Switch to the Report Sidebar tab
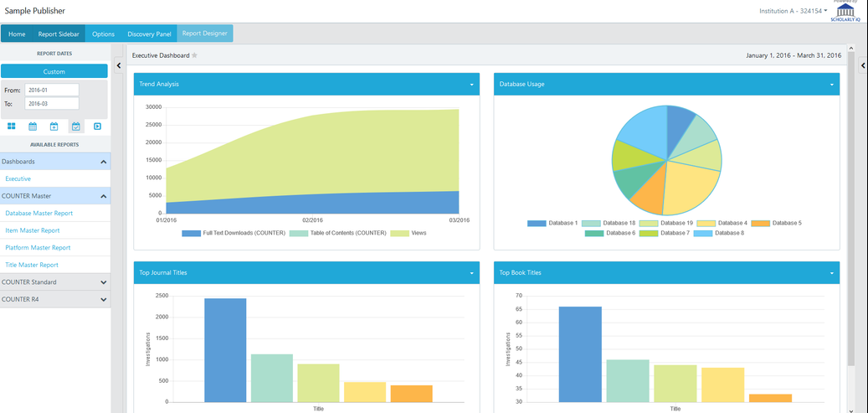This screenshot has height=413, width=868. [x=59, y=34]
